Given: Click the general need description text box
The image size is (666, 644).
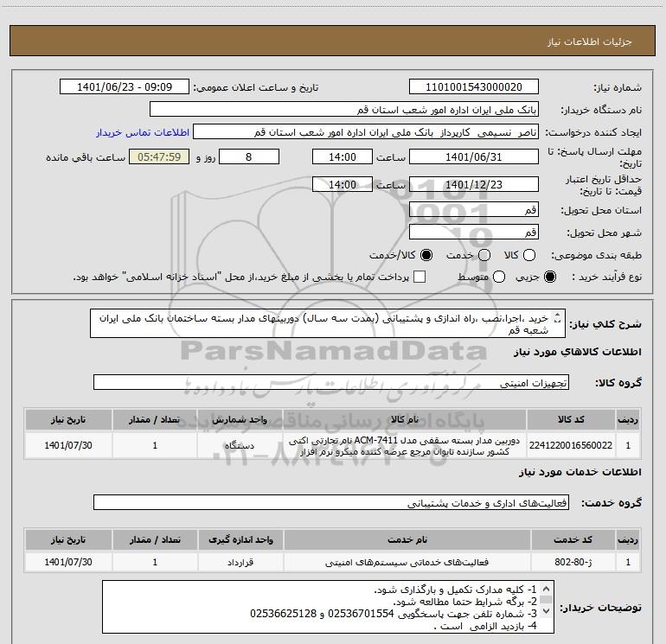Looking at the screenshot, I should click(x=328, y=323).
